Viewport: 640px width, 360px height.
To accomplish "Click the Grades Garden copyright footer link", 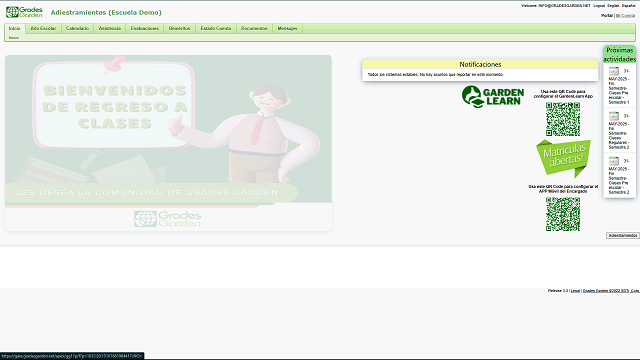I will pos(611,291).
